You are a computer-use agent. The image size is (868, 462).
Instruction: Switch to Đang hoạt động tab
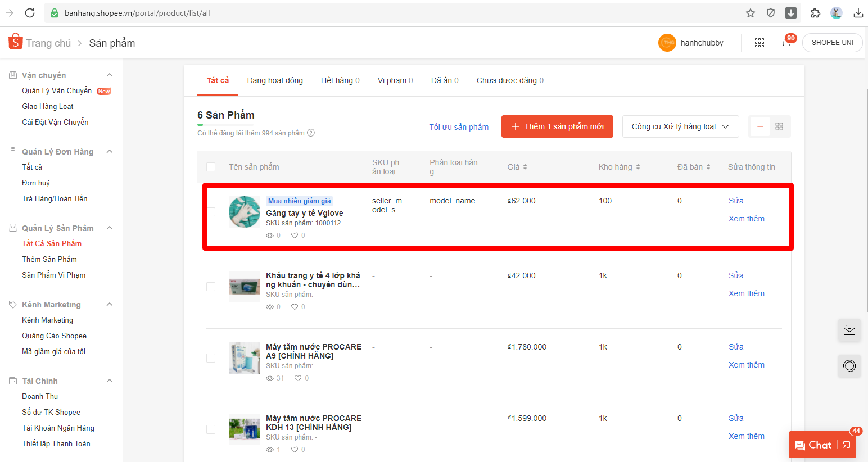[275, 80]
